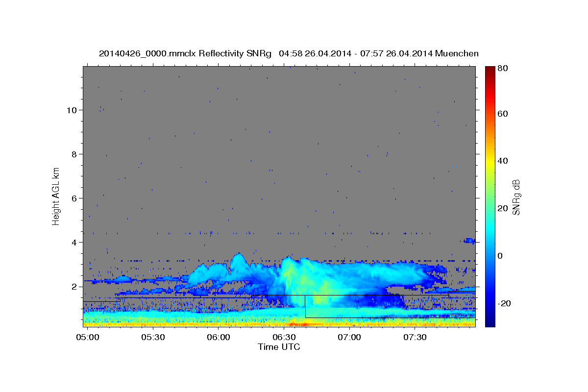Click the Time UTC axis title
Viewport: 588px width, 392px height.
pyautogui.click(x=279, y=347)
